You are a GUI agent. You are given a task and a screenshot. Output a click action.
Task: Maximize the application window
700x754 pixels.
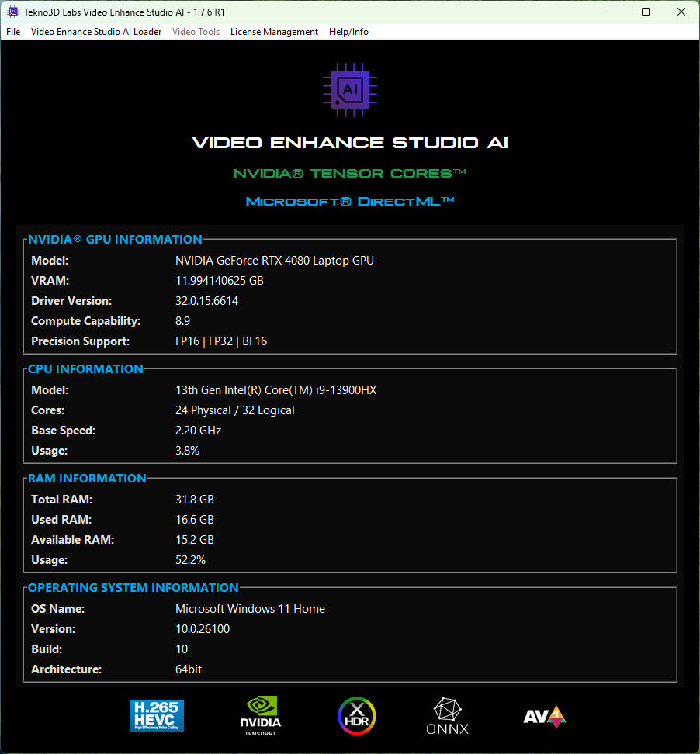coord(646,12)
